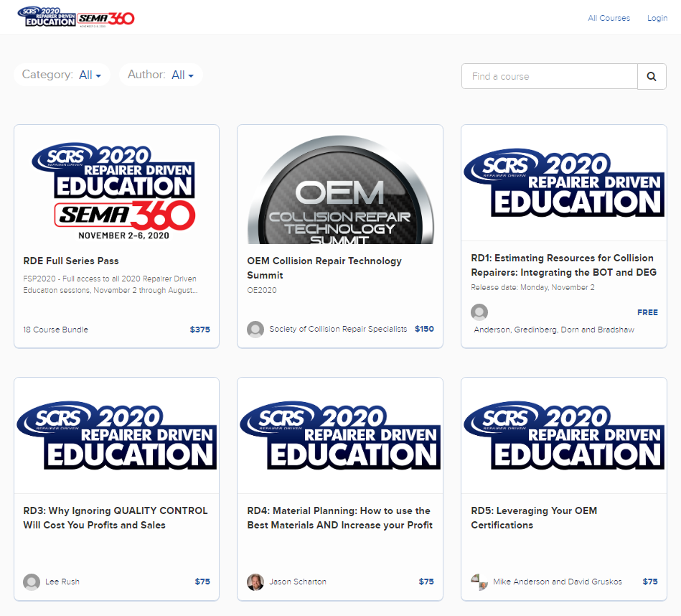Click the 18 Course Bundle text
The image size is (681, 616).
click(x=55, y=330)
